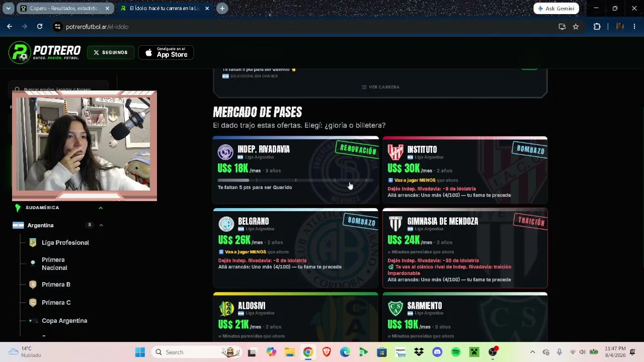Choose the Instituto offer name
Image resolution: width=644 pixels, height=362 pixels.
point(422,149)
